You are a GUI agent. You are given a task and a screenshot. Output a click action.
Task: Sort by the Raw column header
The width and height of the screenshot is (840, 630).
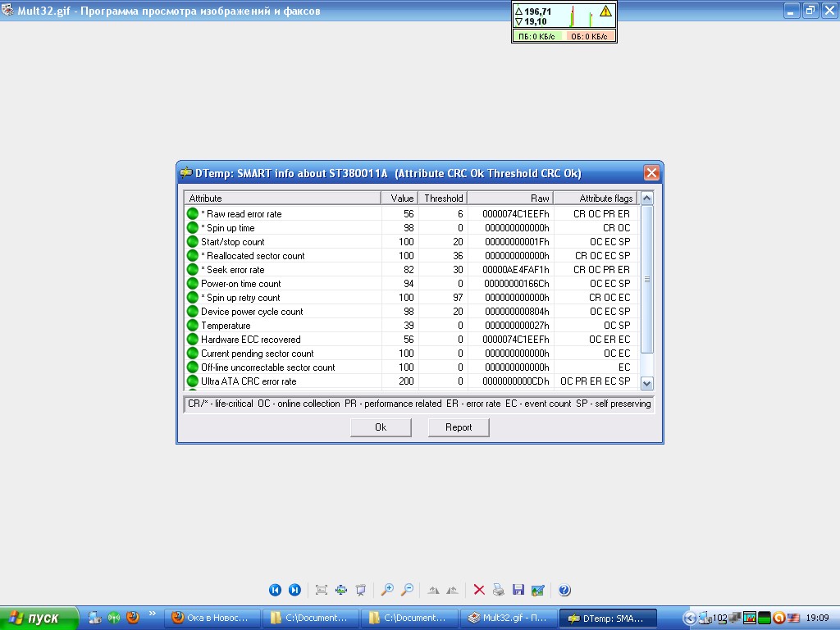point(510,199)
